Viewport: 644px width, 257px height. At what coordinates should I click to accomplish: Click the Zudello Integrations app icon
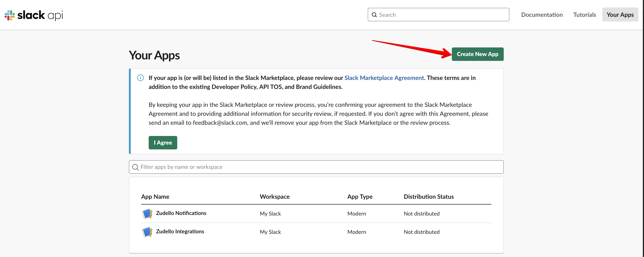(147, 232)
